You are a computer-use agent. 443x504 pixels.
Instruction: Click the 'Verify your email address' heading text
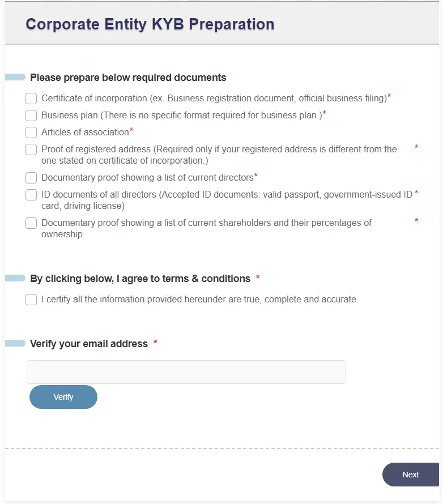click(89, 344)
